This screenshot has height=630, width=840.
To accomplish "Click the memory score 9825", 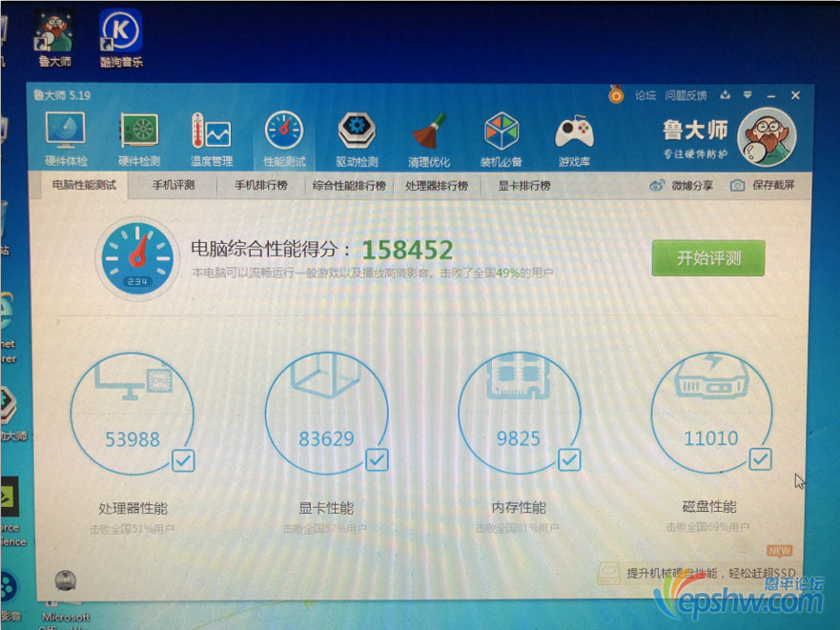I will (x=518, y=438).
